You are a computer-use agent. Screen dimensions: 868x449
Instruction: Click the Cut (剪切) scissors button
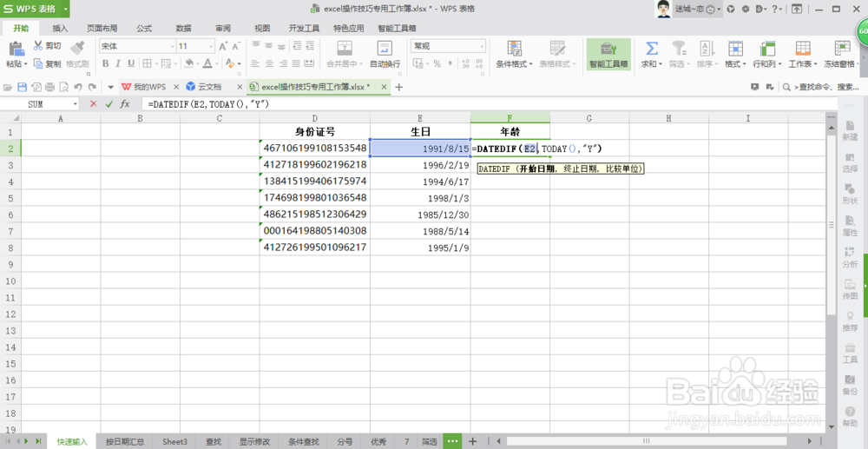(48, 46)
